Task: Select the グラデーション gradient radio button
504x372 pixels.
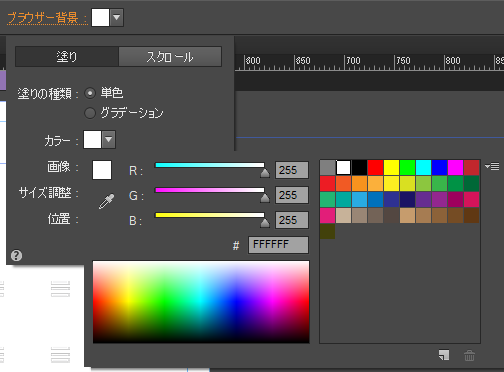Action: (x=90, y=113)
